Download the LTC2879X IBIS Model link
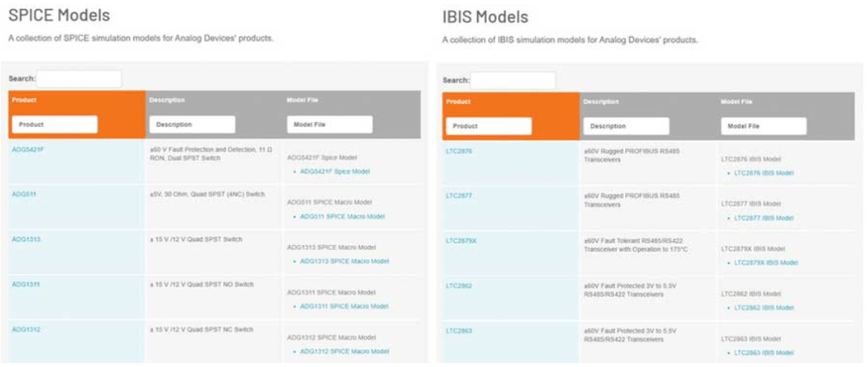Screen dimensions: 868x367 (766, 263)
